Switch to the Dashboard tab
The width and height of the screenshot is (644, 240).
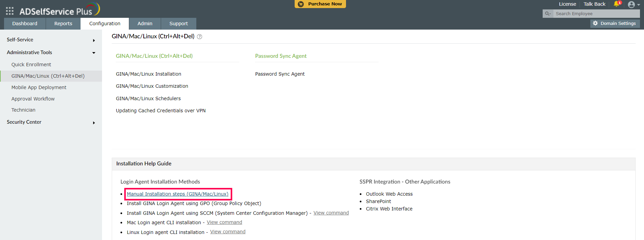pos(25,24)
